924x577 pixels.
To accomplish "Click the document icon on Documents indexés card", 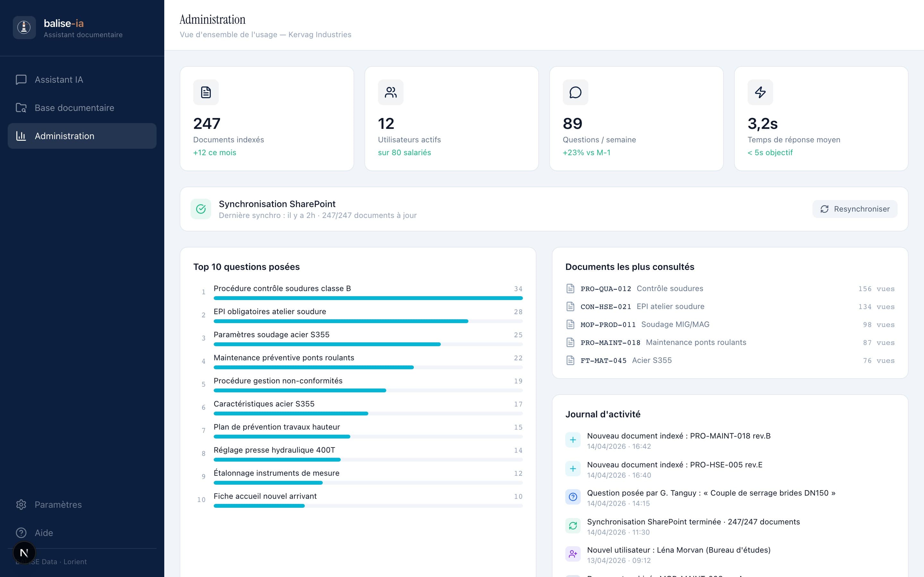I will (x=206, y=92).
